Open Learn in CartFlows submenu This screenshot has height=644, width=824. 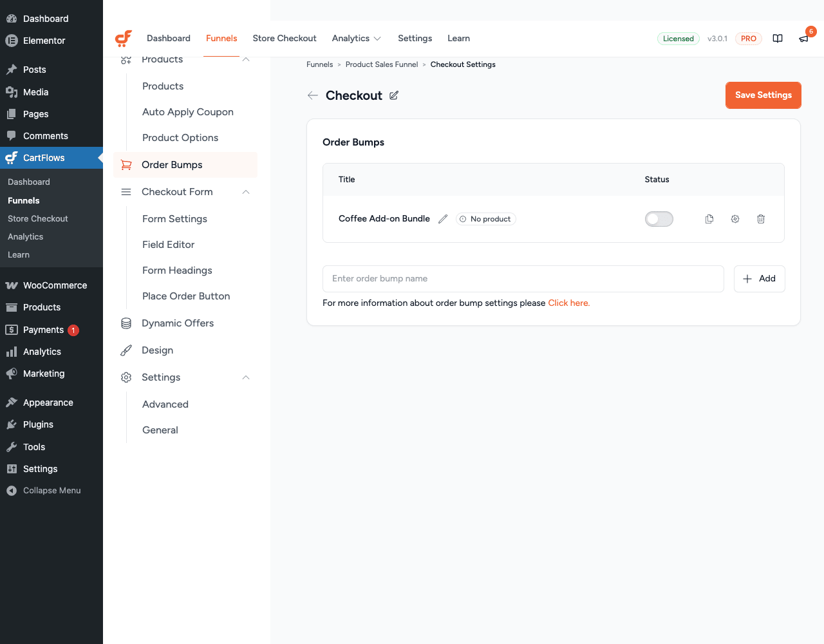pos(19,255)
